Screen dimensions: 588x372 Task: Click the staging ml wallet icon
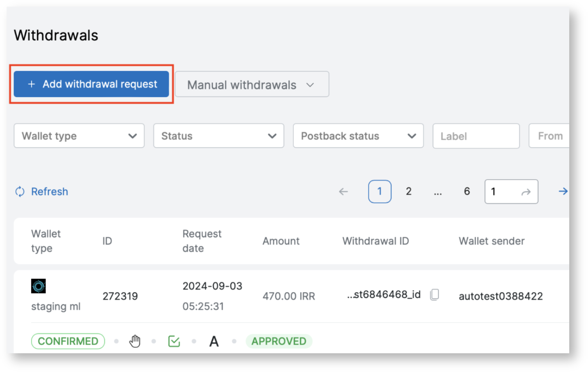pyautogui.click(x=39, y=286)
